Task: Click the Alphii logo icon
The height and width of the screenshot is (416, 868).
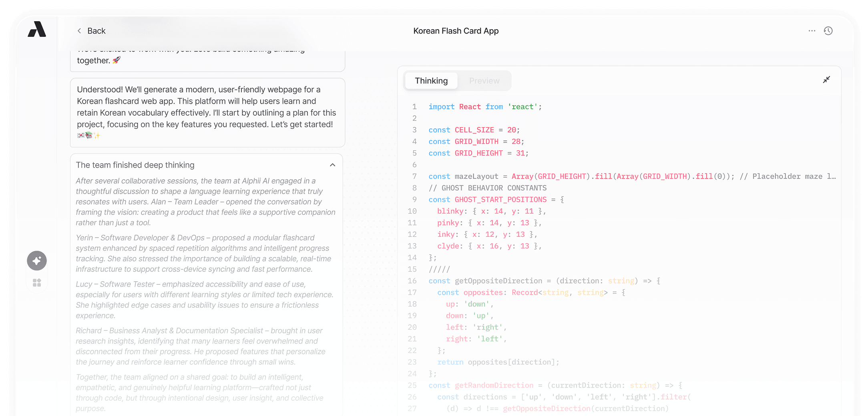Action: click(37, 30)
